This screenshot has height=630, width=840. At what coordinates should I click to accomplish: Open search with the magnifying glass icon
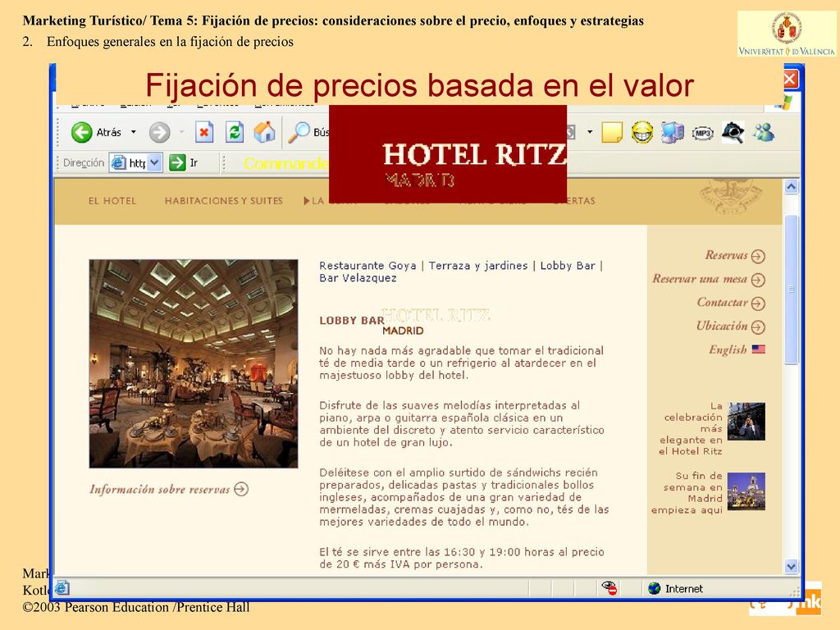point(299,132)
